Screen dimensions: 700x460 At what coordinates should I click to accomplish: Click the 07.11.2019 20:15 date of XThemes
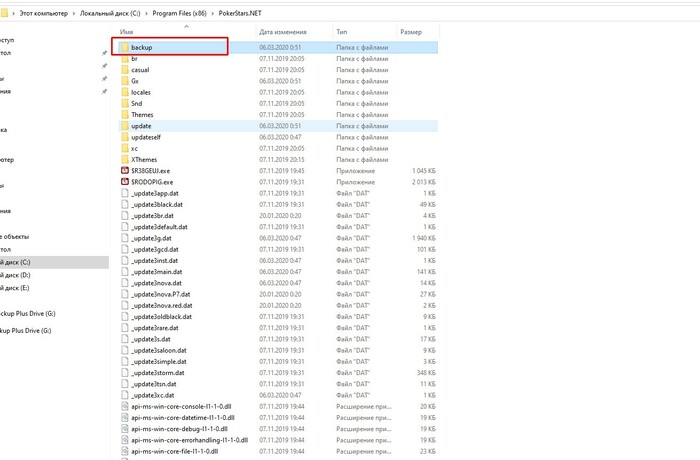point(282,159)
